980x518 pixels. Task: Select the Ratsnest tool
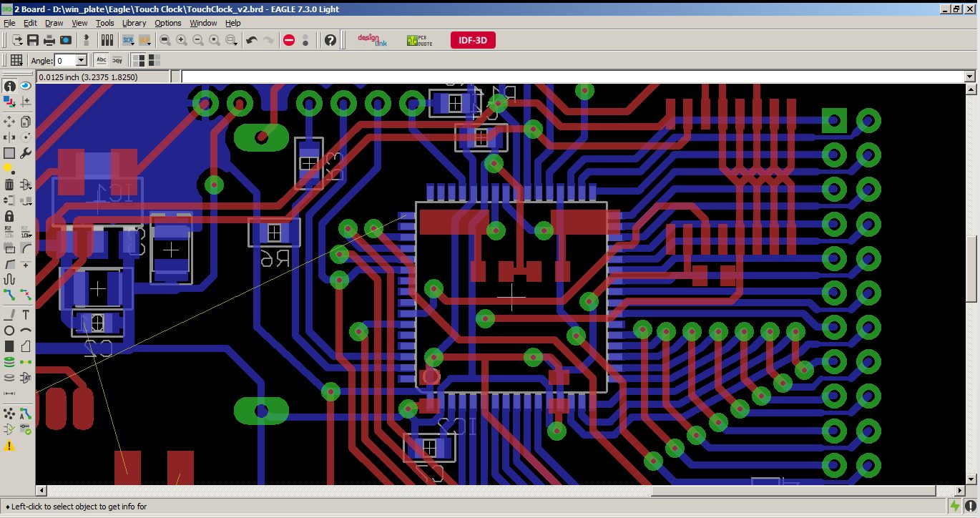9,414
